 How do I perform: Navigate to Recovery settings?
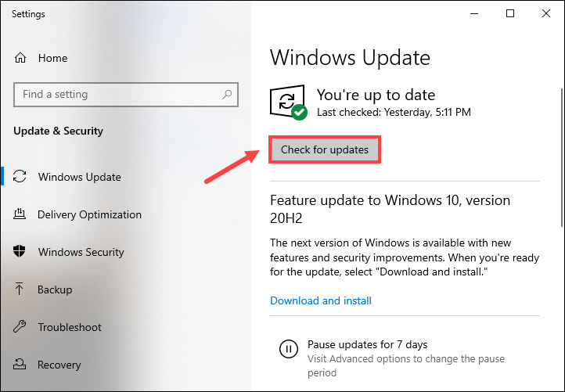pyautogui.click(x=59, y=365)
